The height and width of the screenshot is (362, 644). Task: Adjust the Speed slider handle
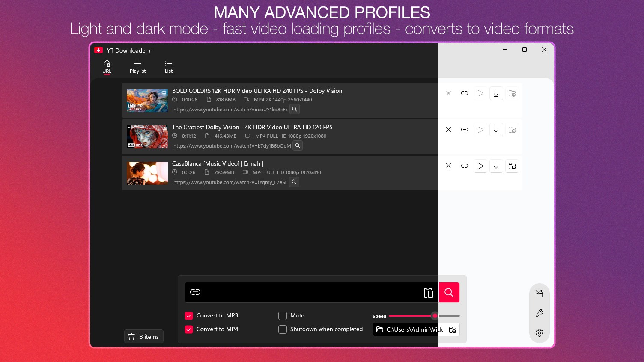[x=435, y=316]
